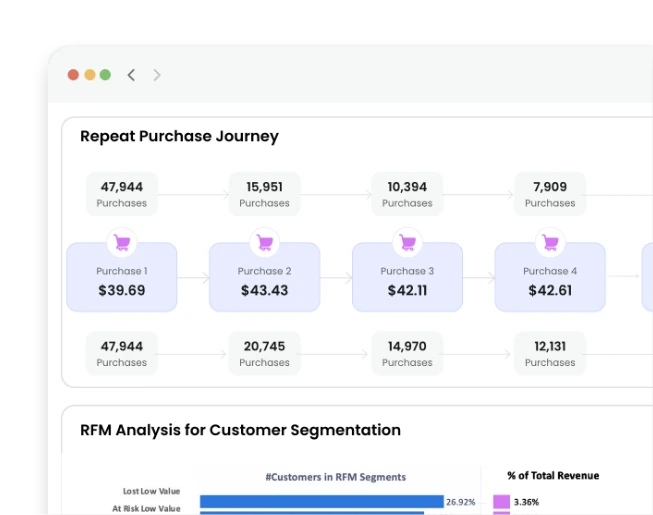Screen dimensions: 653x515
Task: Click the top 7,909 Purchases box
Action: (550, 194)
